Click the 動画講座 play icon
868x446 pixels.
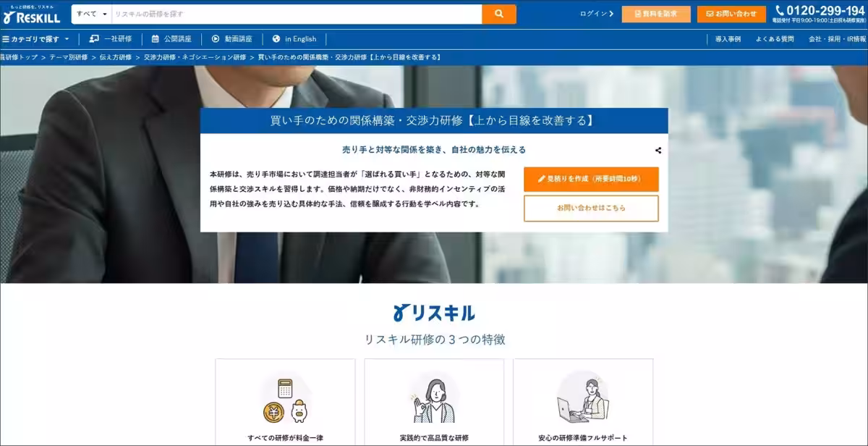tap(214, 38)
